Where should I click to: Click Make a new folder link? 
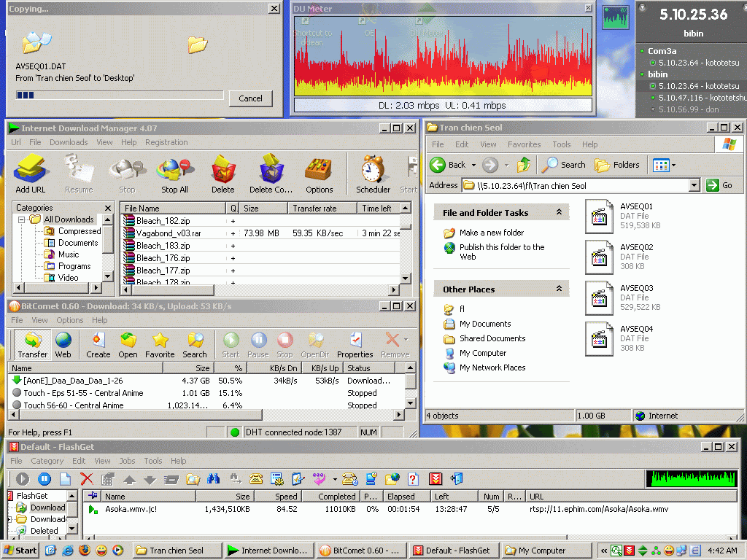point(492,233)
